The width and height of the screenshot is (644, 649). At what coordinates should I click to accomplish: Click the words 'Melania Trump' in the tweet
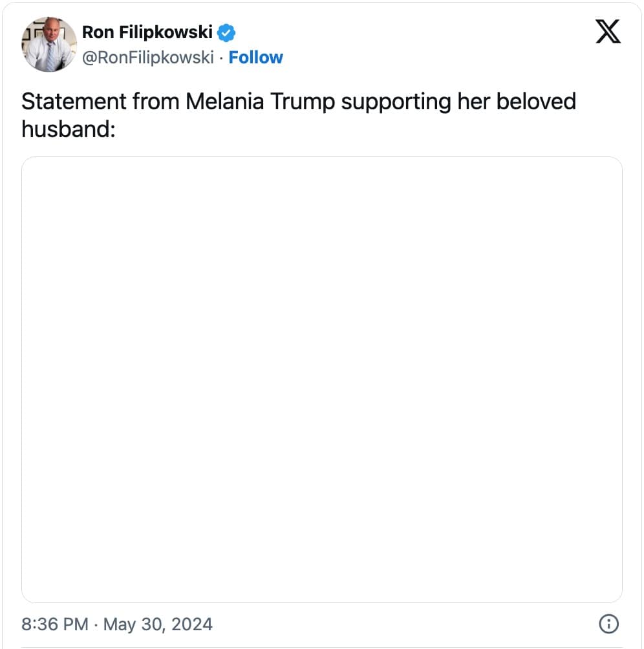[261, 102]
